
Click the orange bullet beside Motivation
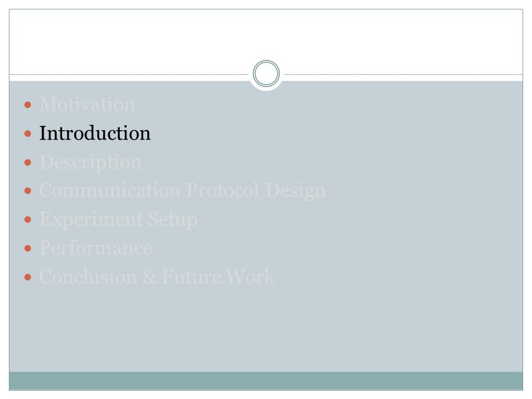(28, 105)
